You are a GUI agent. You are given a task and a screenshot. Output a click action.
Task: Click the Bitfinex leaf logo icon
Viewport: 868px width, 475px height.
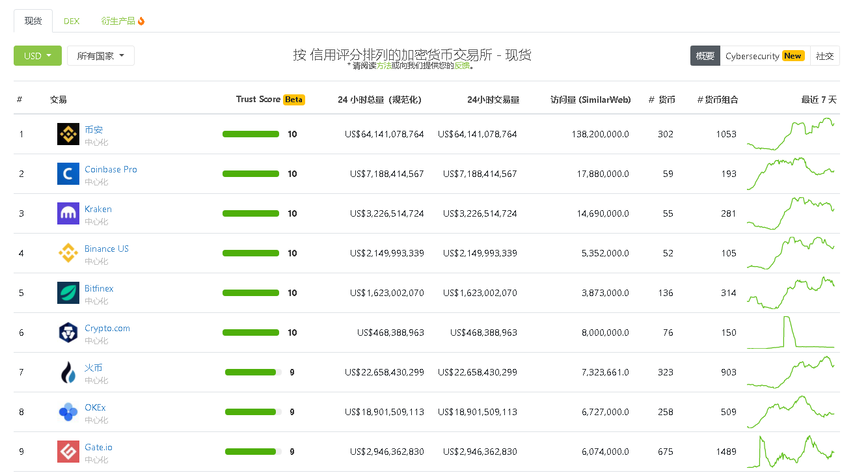68,293
